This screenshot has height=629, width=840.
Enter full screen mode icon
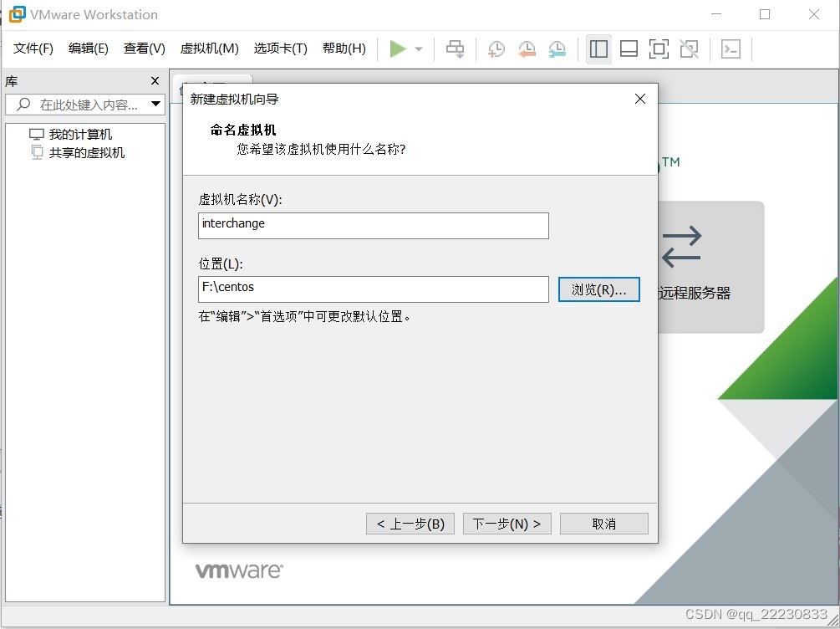click(659, 49)
